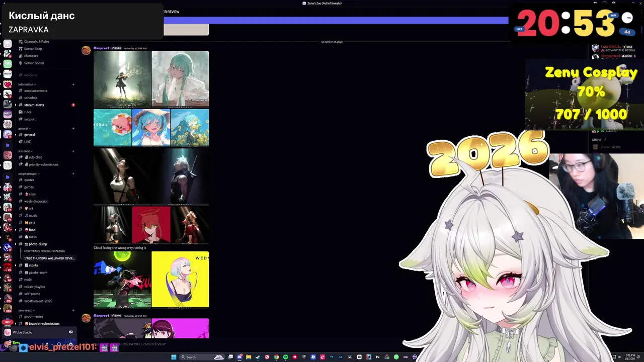Add channel to information category
Screen dimensions: 644x362
73,84
